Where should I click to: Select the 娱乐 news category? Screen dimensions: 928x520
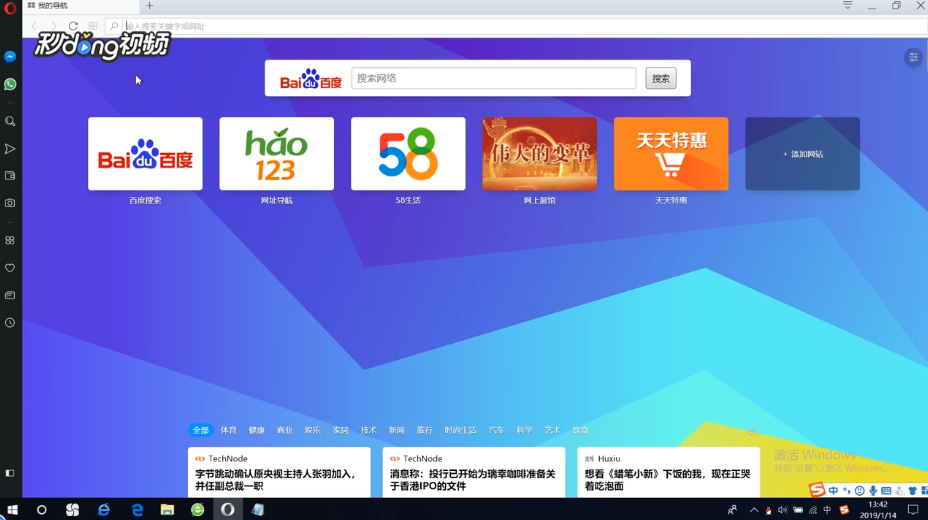coord(312,430)
